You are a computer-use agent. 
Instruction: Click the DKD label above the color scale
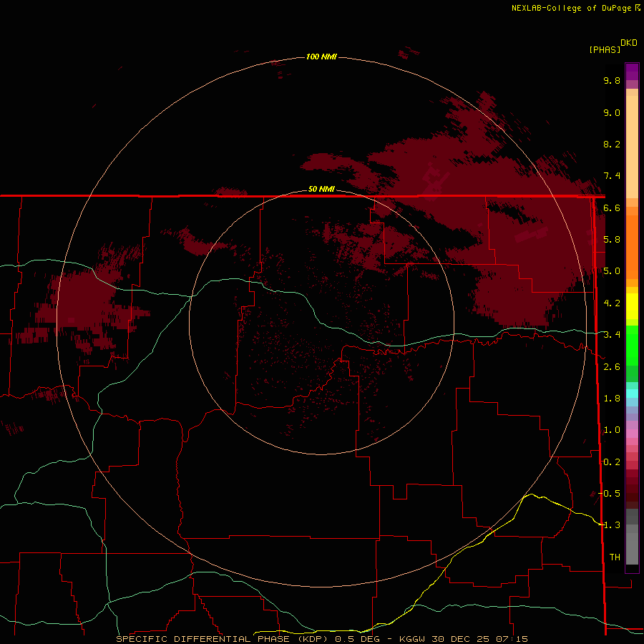(x=629, y=43)
